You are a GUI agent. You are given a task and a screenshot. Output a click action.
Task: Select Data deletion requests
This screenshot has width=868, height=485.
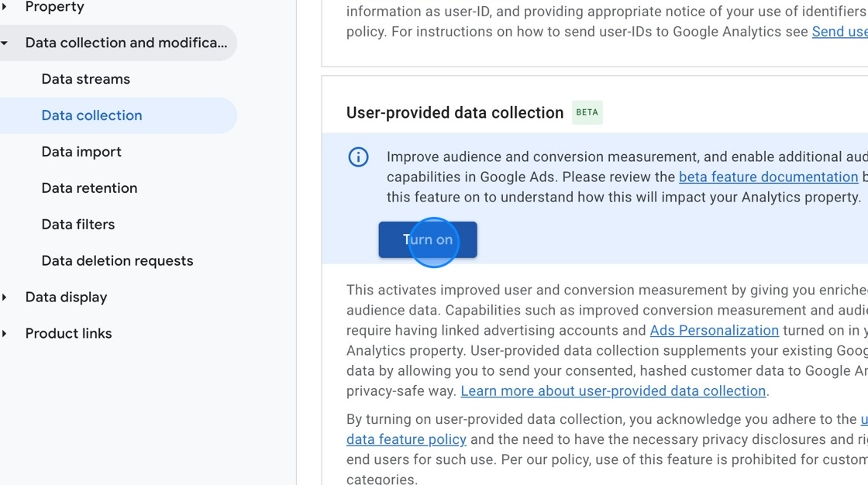pos(117,261)
